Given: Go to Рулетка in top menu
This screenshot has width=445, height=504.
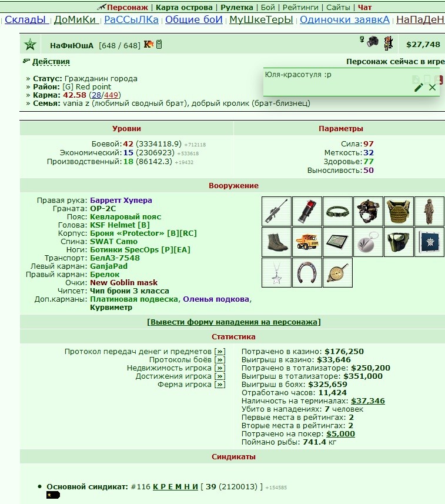Looking at the screenshot, I should pyautogui.click(x=236, y=7).
